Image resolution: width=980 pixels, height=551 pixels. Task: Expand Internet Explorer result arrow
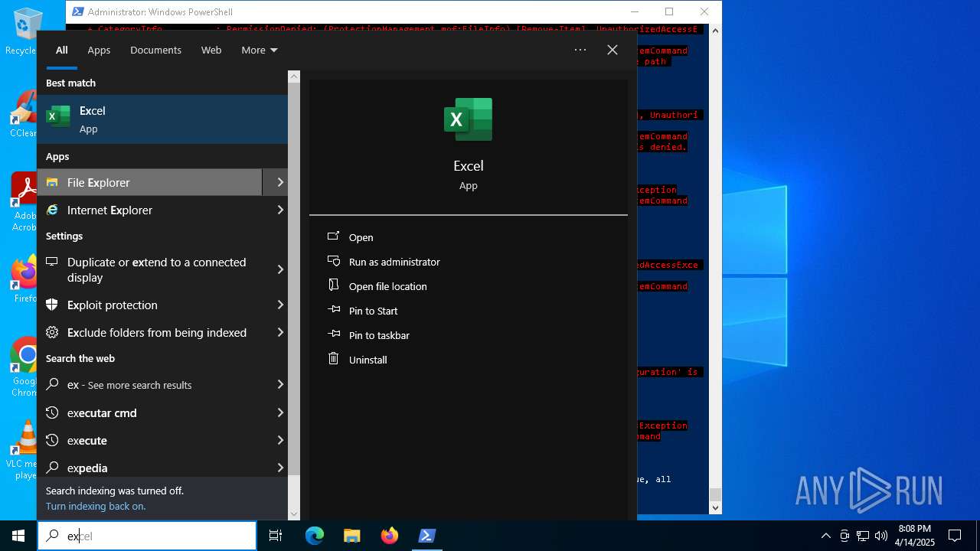click(x=279, y=210)
